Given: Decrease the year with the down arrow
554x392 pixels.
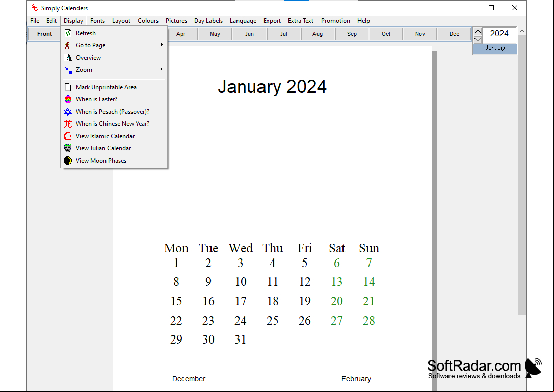Looking at the screenshot, I should 478,40.
